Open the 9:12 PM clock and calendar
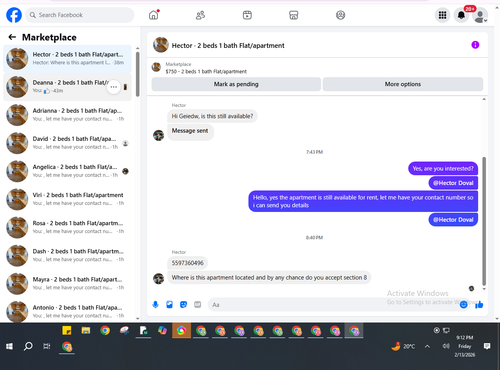Viewport: 500px width, 370px height. [465, 346]
